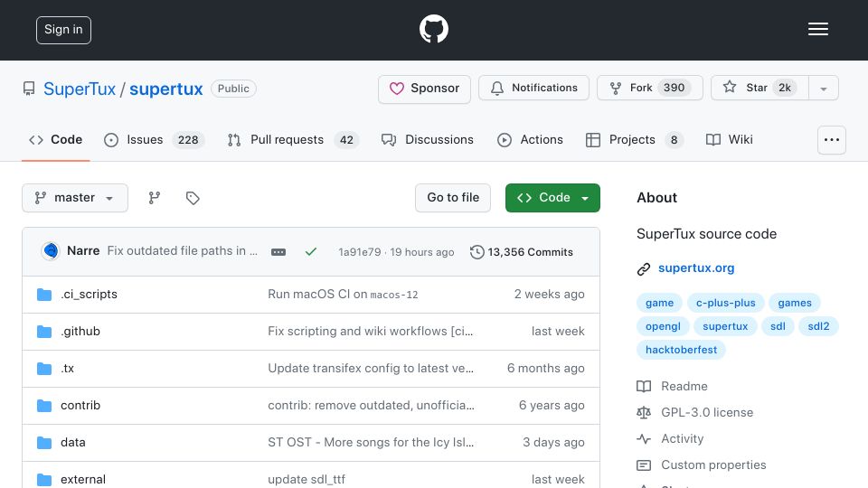Click the Go to file button
This screenshot has height=488, width=868.
pos(453,198)
